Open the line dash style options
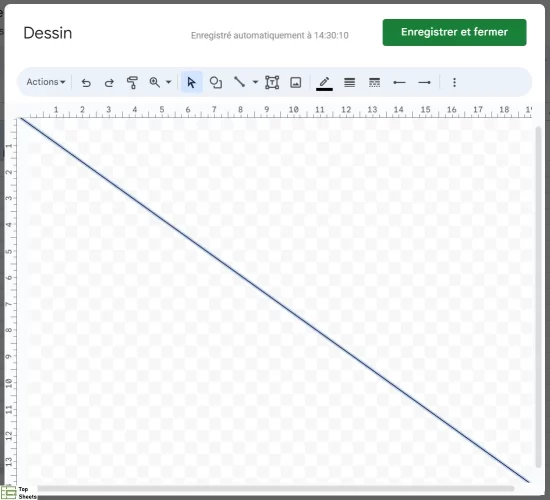 click(x=374, y=82)
